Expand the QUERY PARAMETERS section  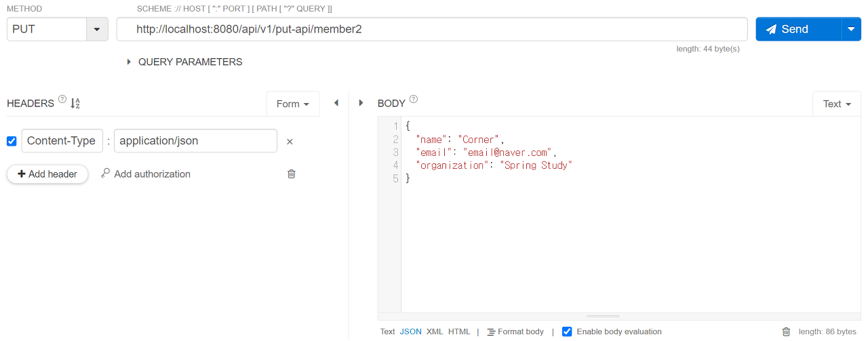click(x=184, y=62)
